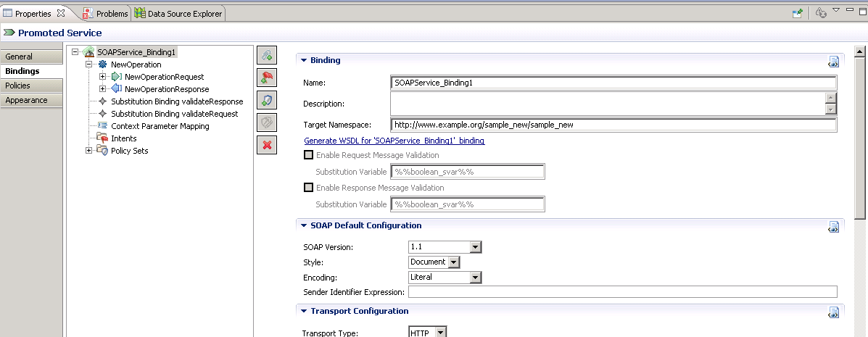This screenshot has height=337, width=868.
Task: Open the Encoding dropdown showing Literal
Action: 475,277
